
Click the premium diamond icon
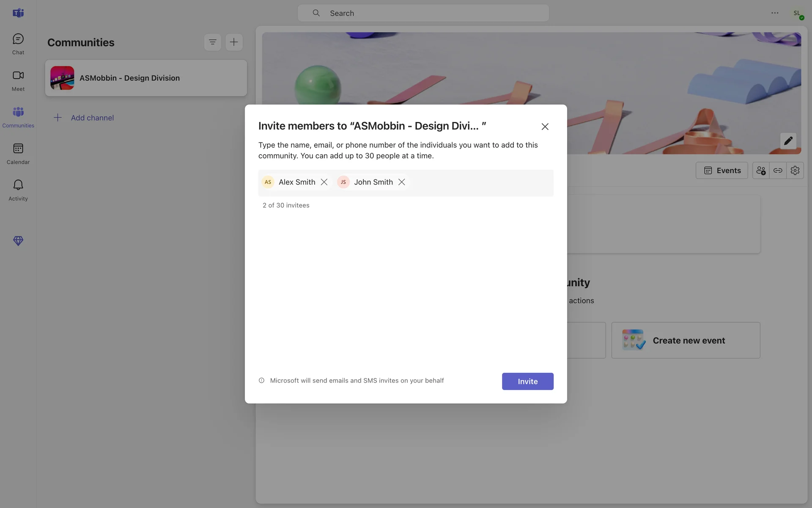point(18,241)
